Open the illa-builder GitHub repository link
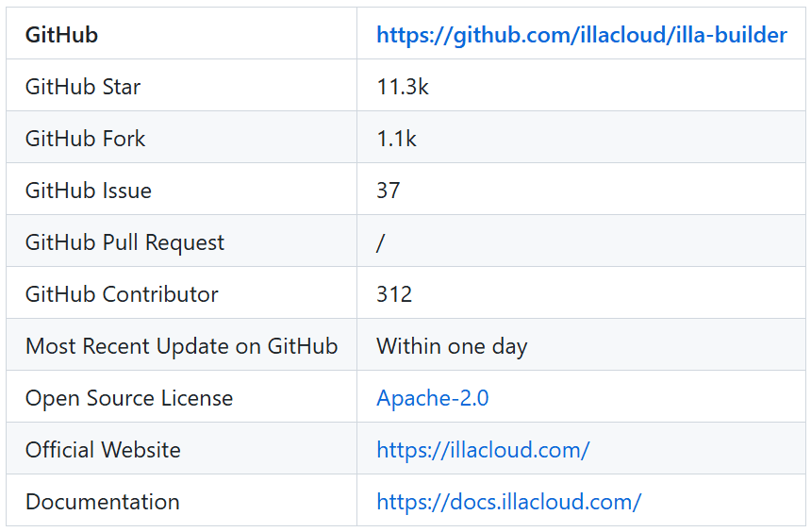This screenshot has width=811, height=532. [x=581, y=35]
